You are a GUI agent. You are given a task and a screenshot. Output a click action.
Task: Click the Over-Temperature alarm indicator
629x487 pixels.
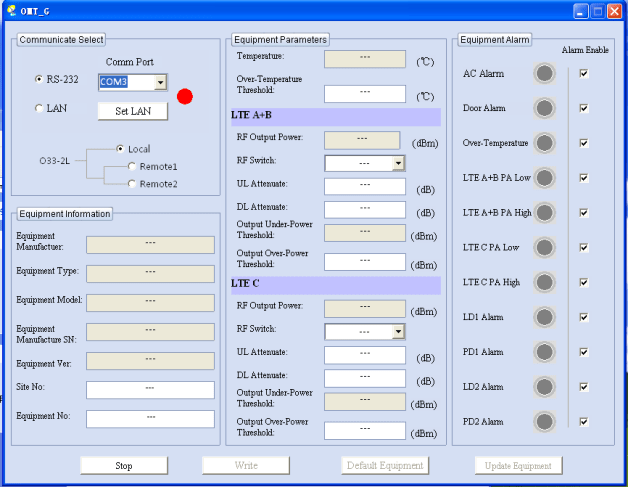[x=544, y=143]
